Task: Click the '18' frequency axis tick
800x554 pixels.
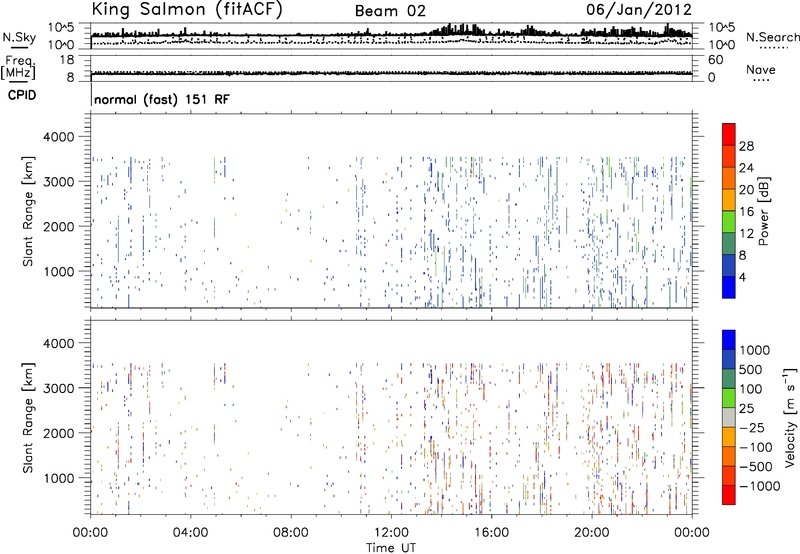Action: click(67, 60)
